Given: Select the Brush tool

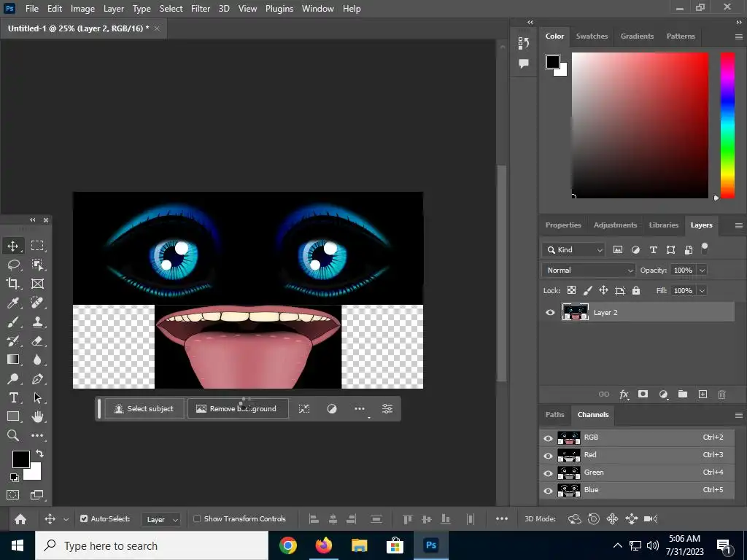Looking at the screenshot, I should [13, 322].
